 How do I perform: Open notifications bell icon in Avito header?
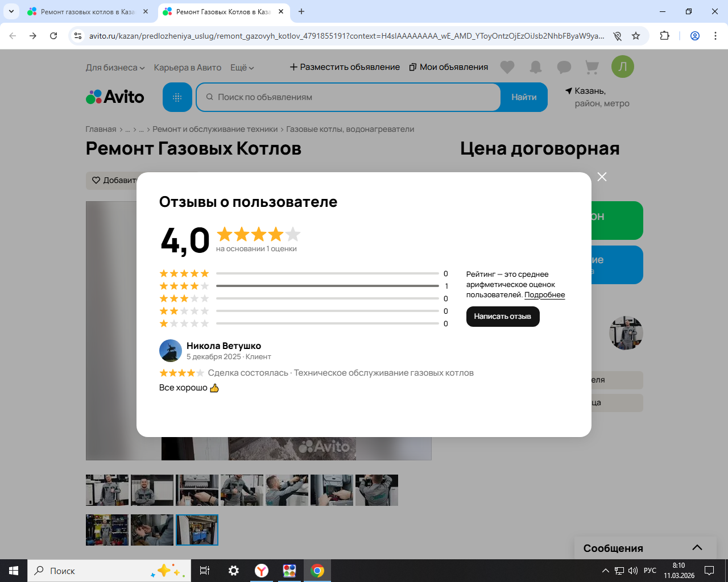(x=536, y=67)
